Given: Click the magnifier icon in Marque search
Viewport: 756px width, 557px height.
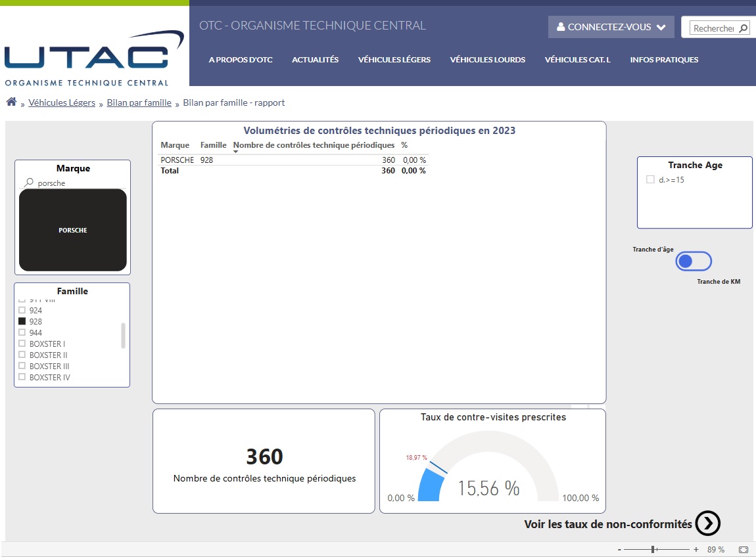Looking at the screenshot, I should click(x=29, y=182).
